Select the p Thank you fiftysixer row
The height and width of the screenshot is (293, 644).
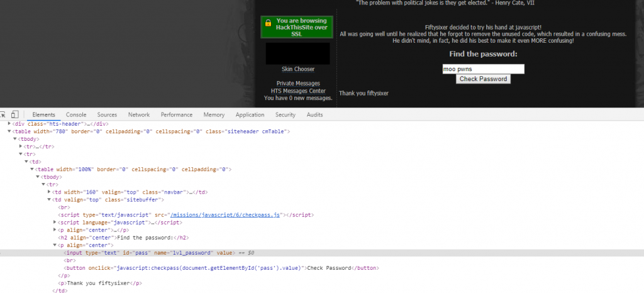pyautogui.click(x=100, y=283)
